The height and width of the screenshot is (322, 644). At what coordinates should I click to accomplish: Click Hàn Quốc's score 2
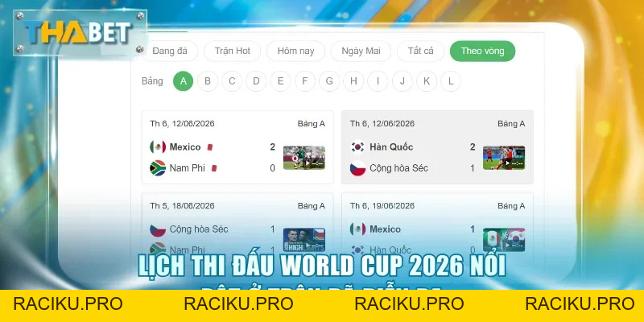473,147
